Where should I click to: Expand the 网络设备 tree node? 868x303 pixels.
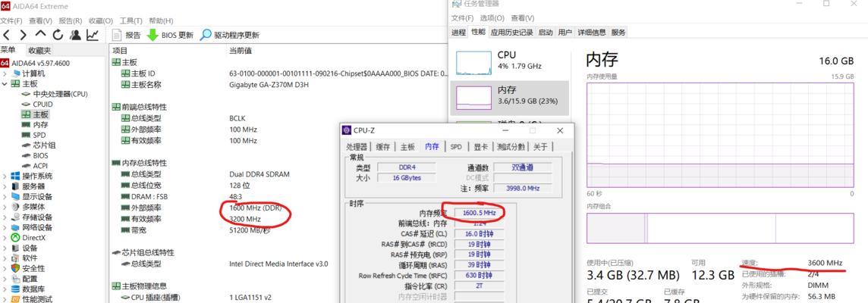[x=5, y=227]
